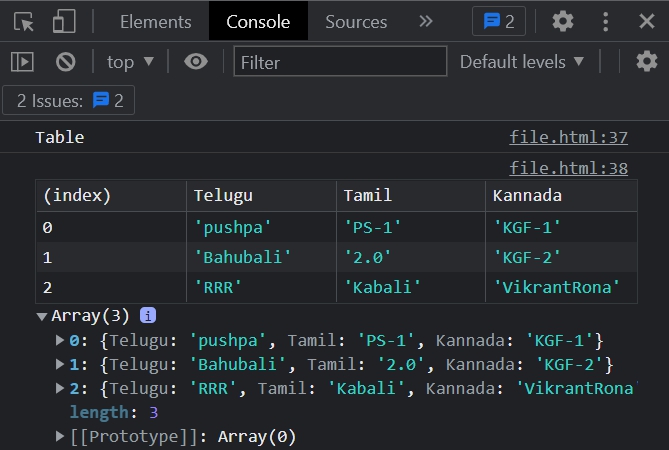Screen dimensions: 669x450
Task: Click the inspect element picker icon
Action: (x=24, y=21)
